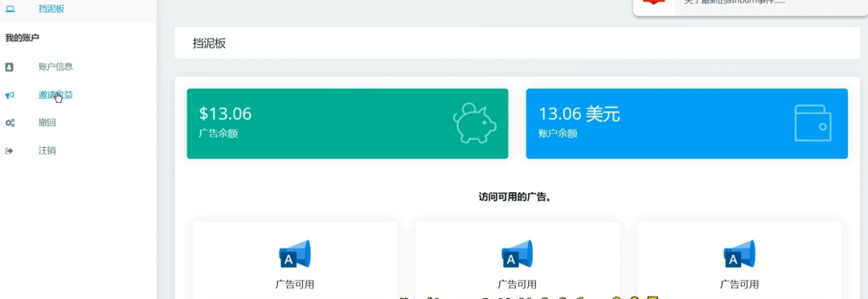Click the gears icon beside 撤回
Image resolution: width=868 pixels, height=299 pixels.
[x=10, y=123]
